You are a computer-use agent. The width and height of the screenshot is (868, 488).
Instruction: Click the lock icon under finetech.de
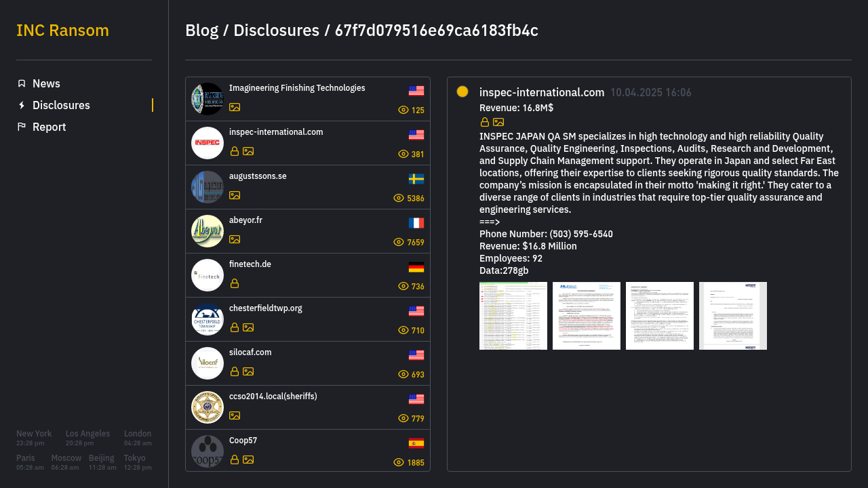tap(235, 283)
